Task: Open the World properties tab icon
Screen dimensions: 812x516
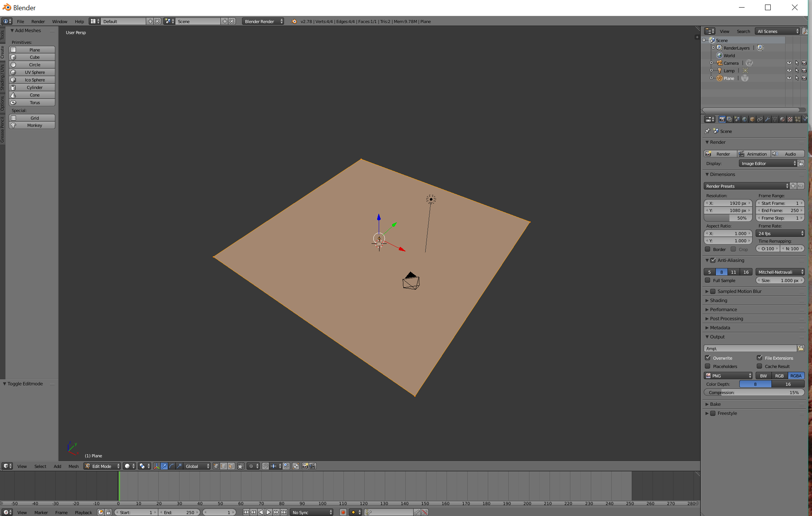Action: [x=745, y=119]
